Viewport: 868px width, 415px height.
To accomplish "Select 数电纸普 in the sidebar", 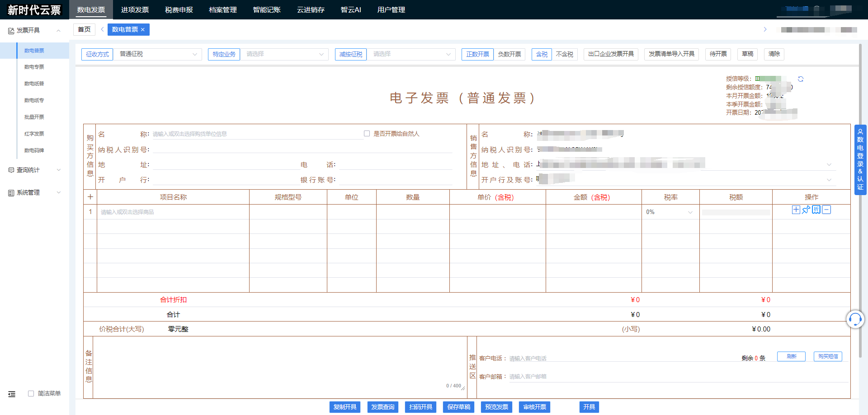I will (x=34, y=84).
